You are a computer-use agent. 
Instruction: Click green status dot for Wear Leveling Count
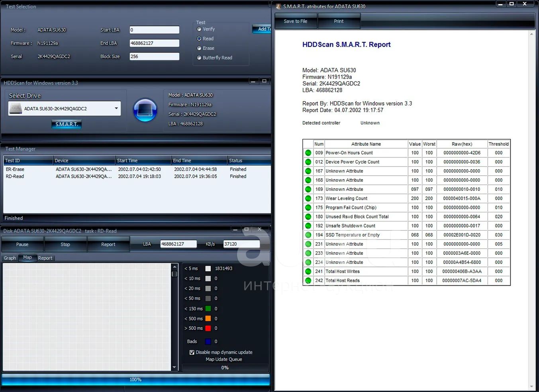pyautogui.click(x=308, y=198)
